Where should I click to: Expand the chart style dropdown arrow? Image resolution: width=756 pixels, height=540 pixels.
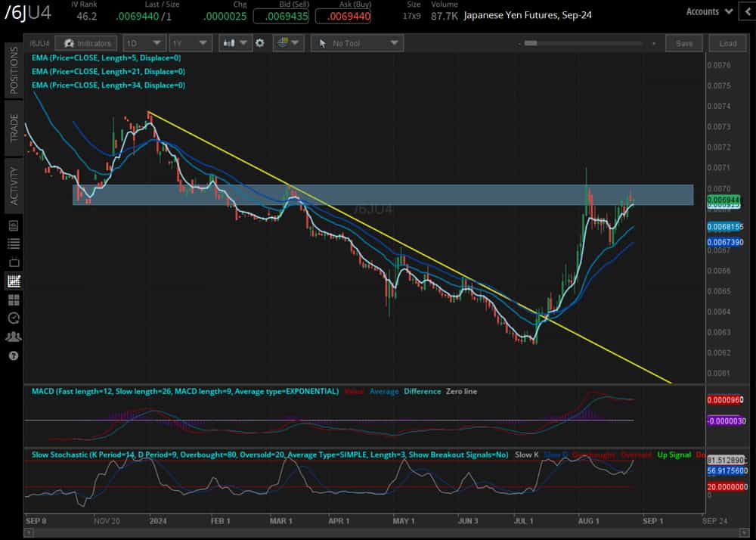[x=243, y=43]
